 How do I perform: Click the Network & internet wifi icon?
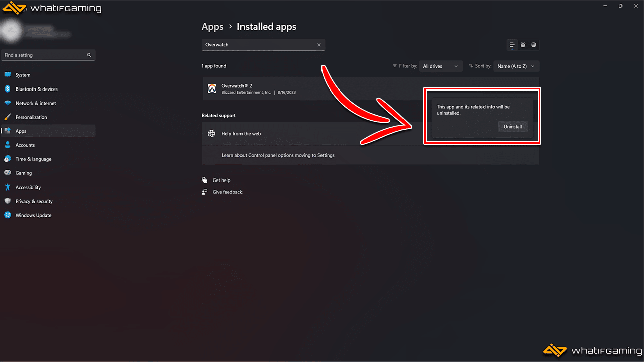[x=8, y=103]
